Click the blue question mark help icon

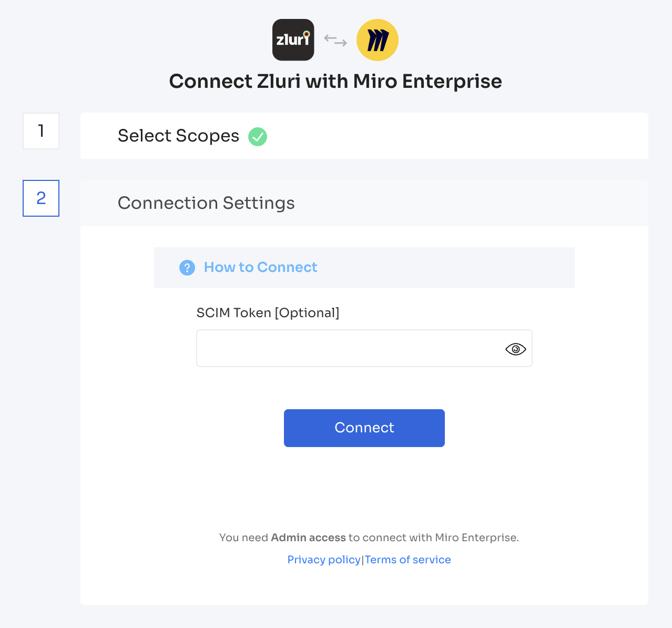click(187, 268)
